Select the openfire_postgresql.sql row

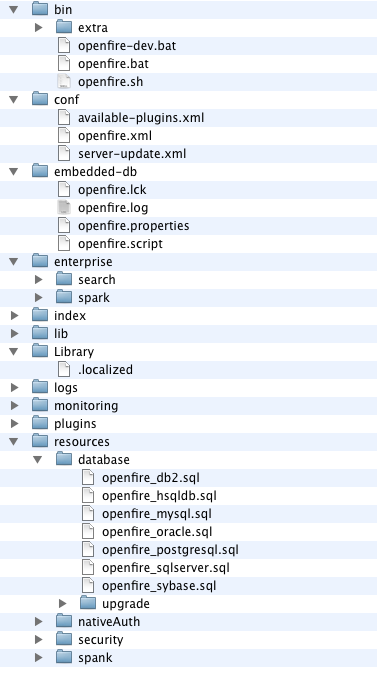pos(188,550)
